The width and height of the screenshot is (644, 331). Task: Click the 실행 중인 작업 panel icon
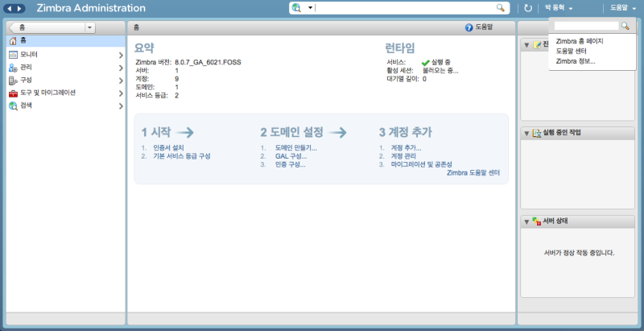tap(537, 133)
